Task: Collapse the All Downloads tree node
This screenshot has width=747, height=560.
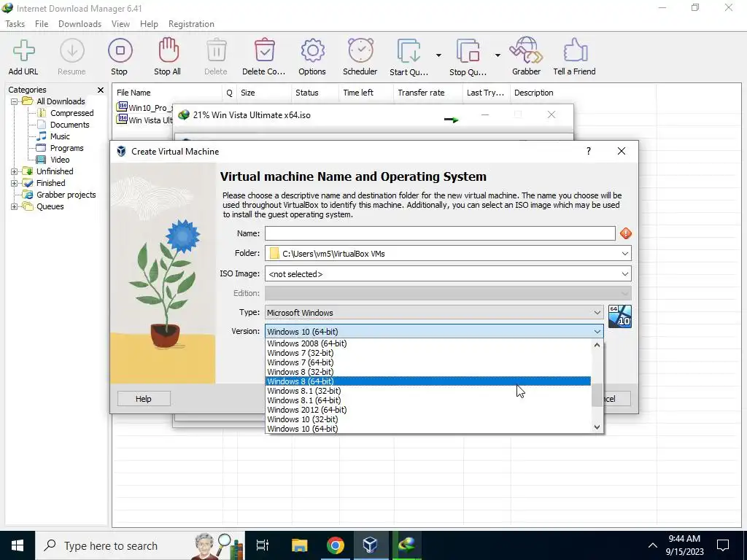Action: (x=15, y=101)
